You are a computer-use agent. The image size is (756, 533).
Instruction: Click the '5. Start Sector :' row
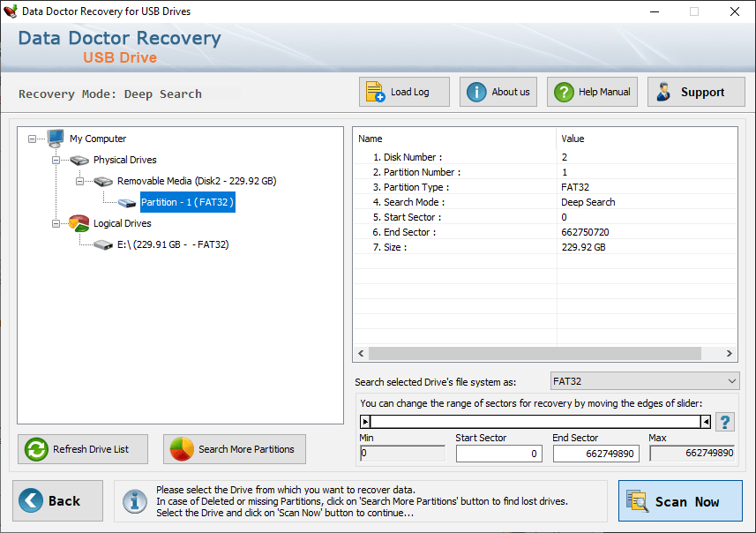coord(545,217)
